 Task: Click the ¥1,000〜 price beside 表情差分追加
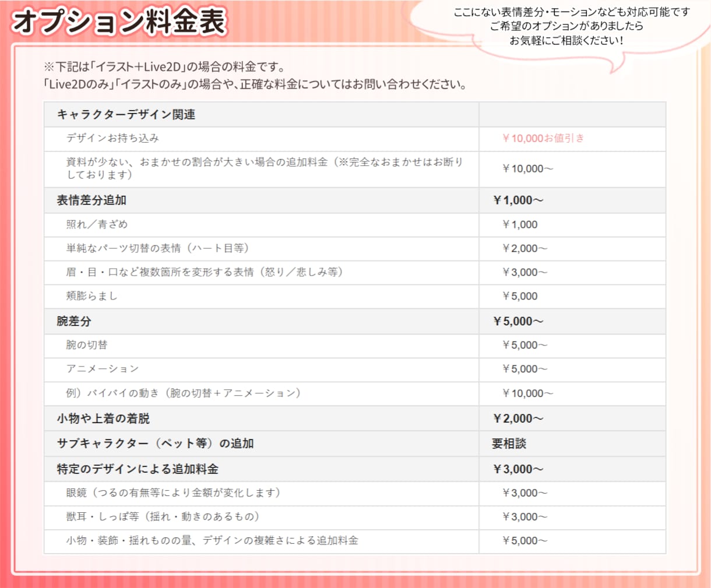click(518, 200)
